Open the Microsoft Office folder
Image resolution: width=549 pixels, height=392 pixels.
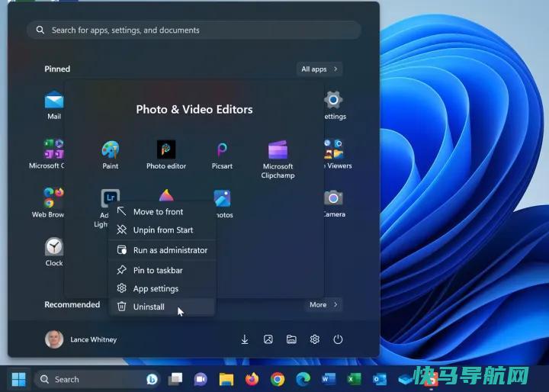coord(53,149)
